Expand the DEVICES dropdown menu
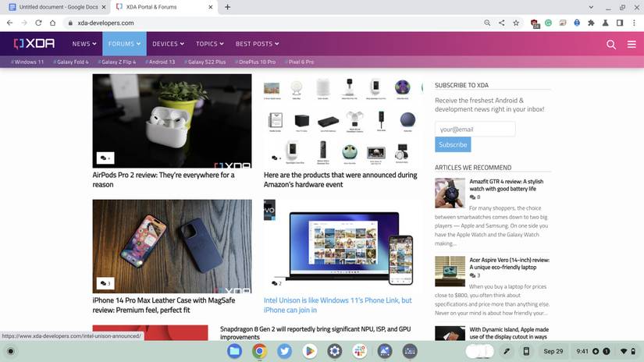 pyautogui.click(x=169, y=44)
